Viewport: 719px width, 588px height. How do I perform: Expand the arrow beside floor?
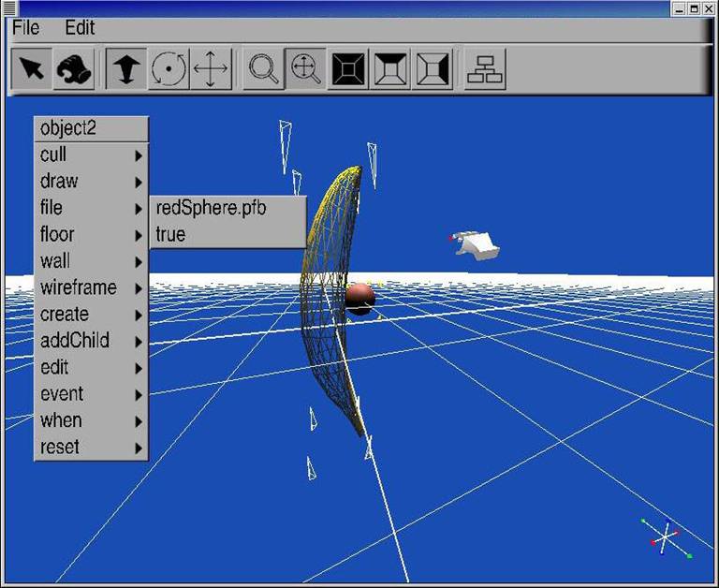click(139, 236)
